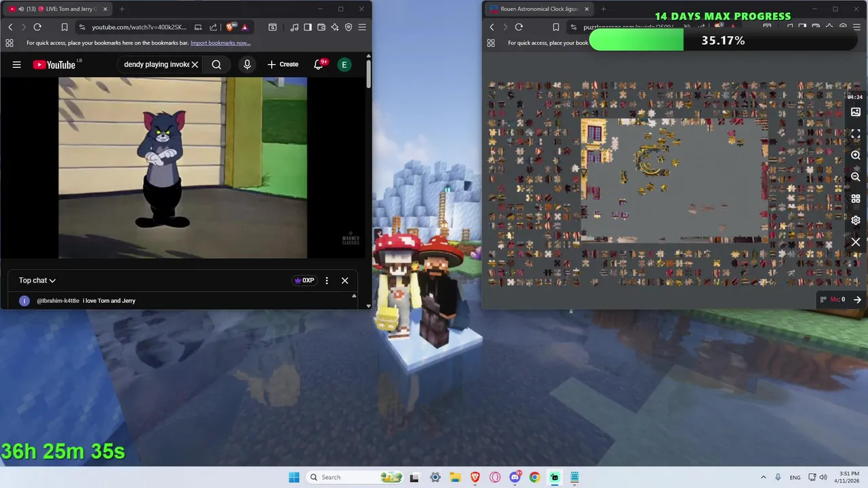Bookmark the YouTube page
This screenshot has height=488, width=868.
point(64,27)
